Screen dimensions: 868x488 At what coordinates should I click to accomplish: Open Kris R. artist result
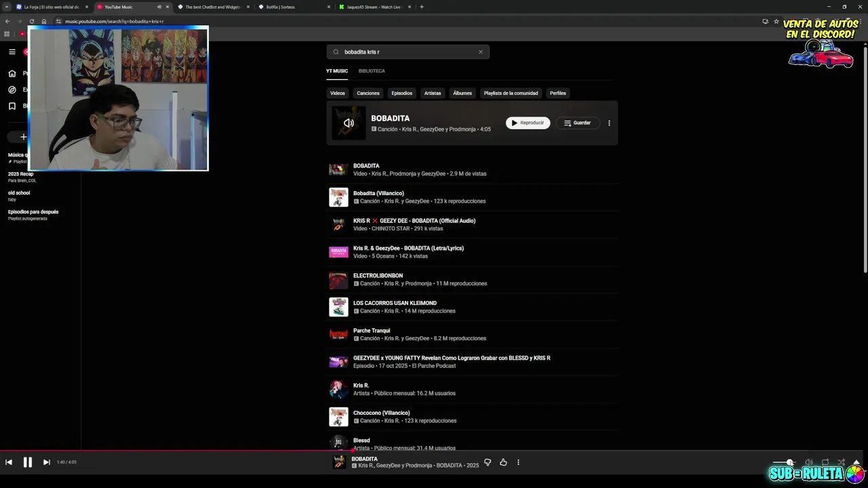point(472,389)
